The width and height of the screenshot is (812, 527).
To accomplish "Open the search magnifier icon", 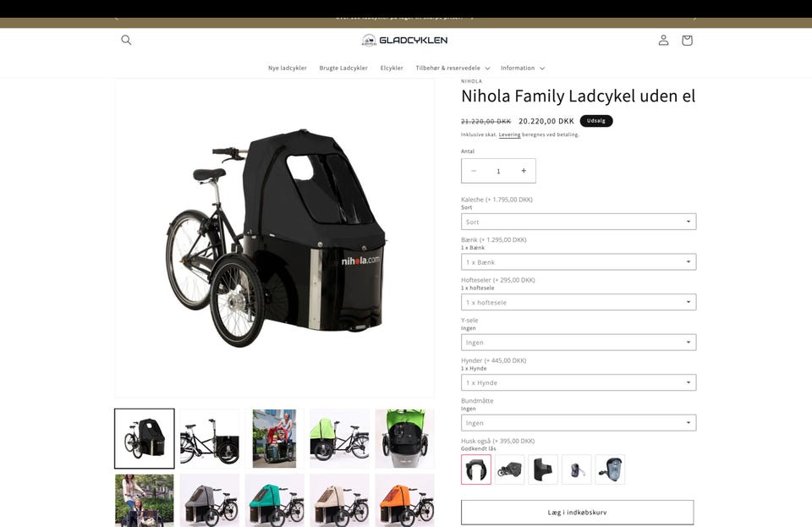I will pos(126,40).
